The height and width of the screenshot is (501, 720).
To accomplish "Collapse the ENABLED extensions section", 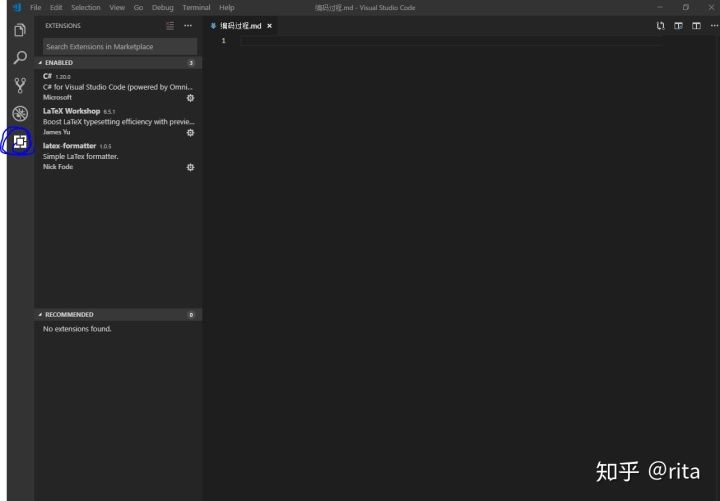I will (118, 62).
